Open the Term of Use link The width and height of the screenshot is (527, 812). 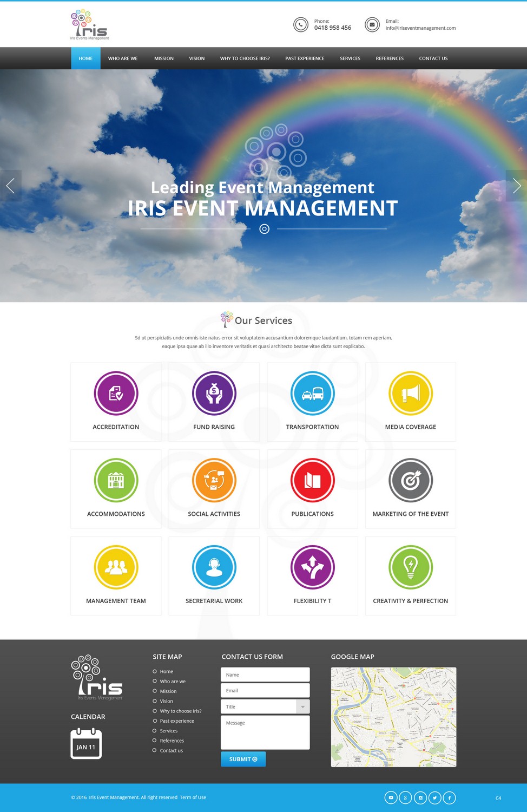(193, 797)
